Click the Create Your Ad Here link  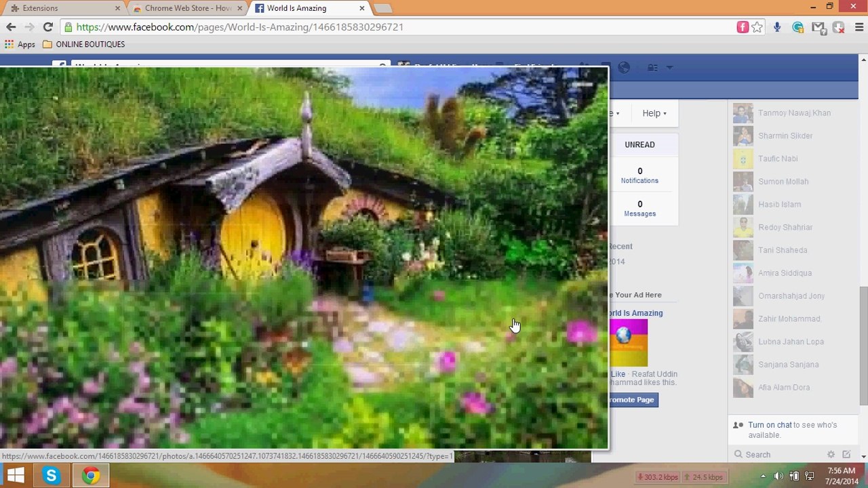(635, 295)
